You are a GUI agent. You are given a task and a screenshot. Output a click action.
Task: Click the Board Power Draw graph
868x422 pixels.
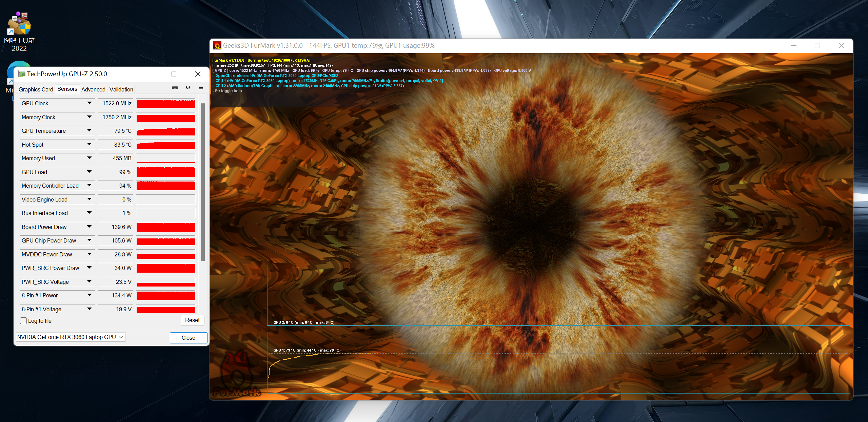click(x=166, y=227)
